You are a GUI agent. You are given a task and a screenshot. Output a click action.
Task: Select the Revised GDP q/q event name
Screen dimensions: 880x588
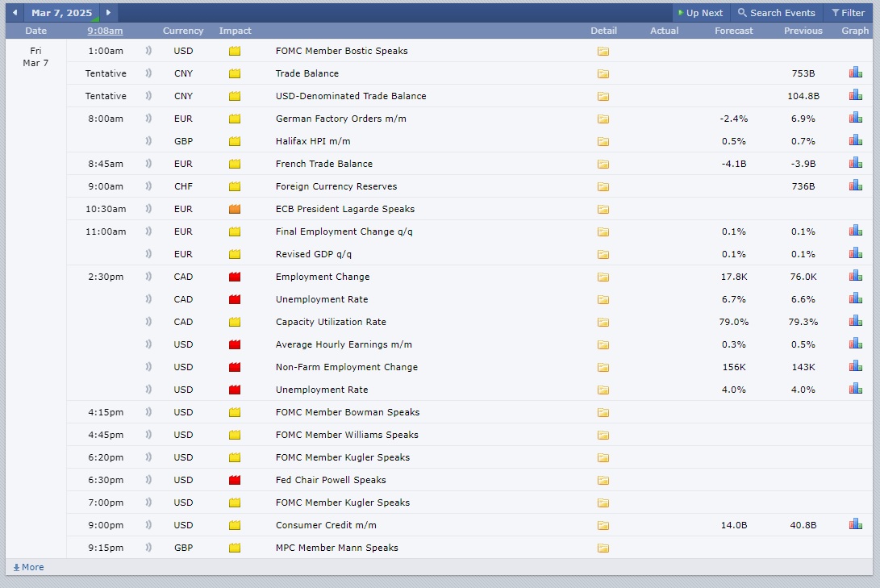(x=314, y=254)
